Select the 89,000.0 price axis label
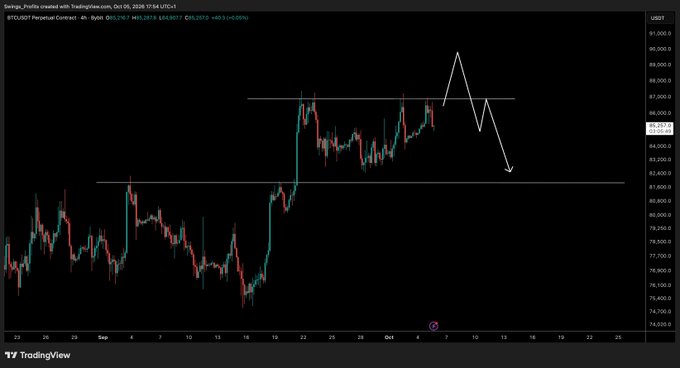This screenshot has width=680, height=368. click(x=660, y=65)
